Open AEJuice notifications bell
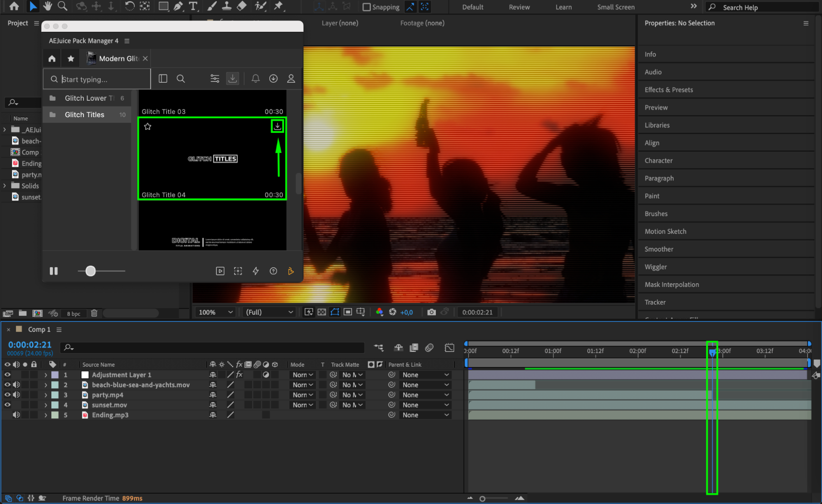 click(255, 79)
